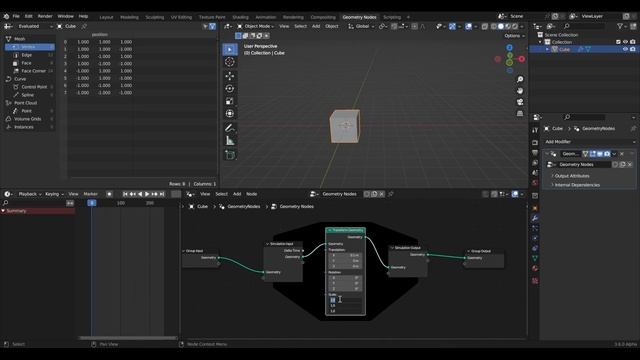Click the blue Z axis gizmo ball
This screenshot has height=360, width=640.
(x=509, y=48)
